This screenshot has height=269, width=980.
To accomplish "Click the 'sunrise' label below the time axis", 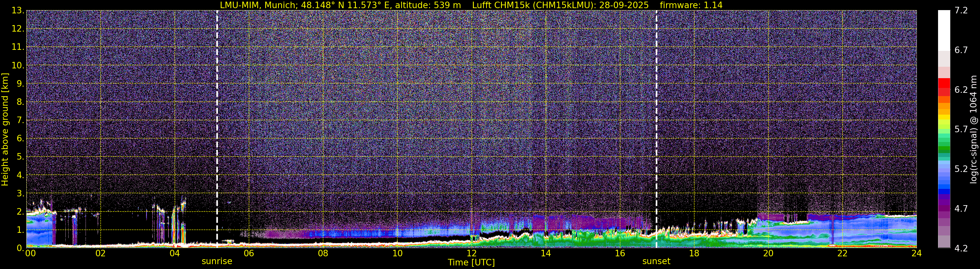I will tap(217, 262).
